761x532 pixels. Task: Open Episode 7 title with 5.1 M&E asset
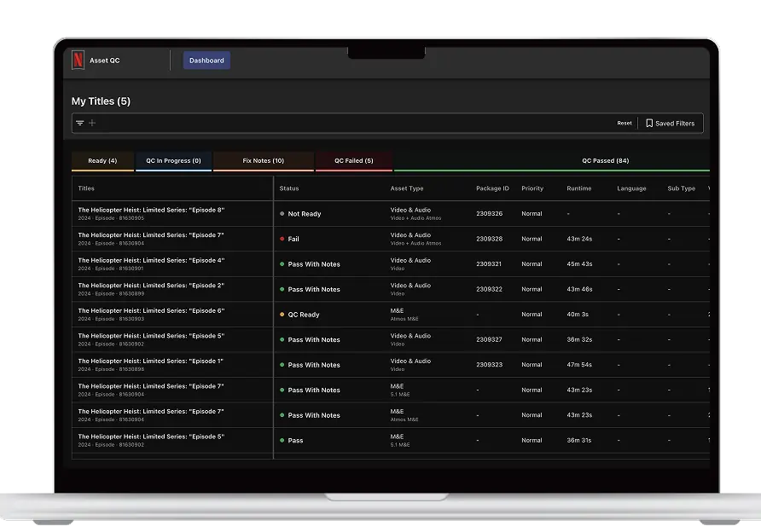coord(151,386)
